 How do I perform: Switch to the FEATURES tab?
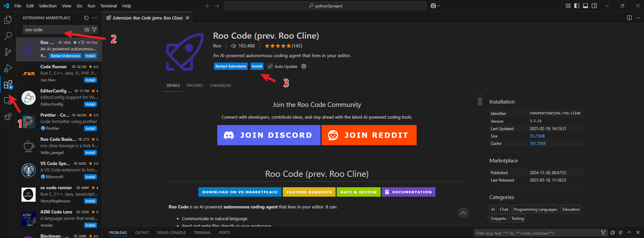195,85
